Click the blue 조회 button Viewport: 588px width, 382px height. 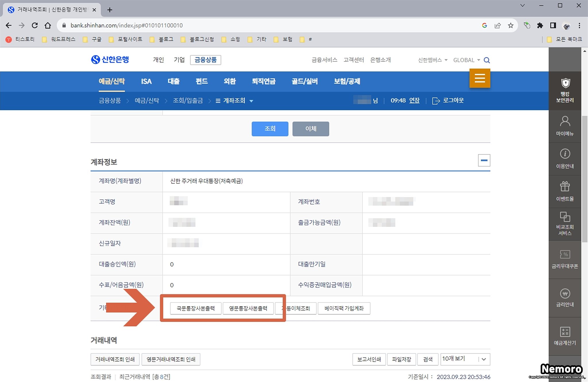pos(270,129)
